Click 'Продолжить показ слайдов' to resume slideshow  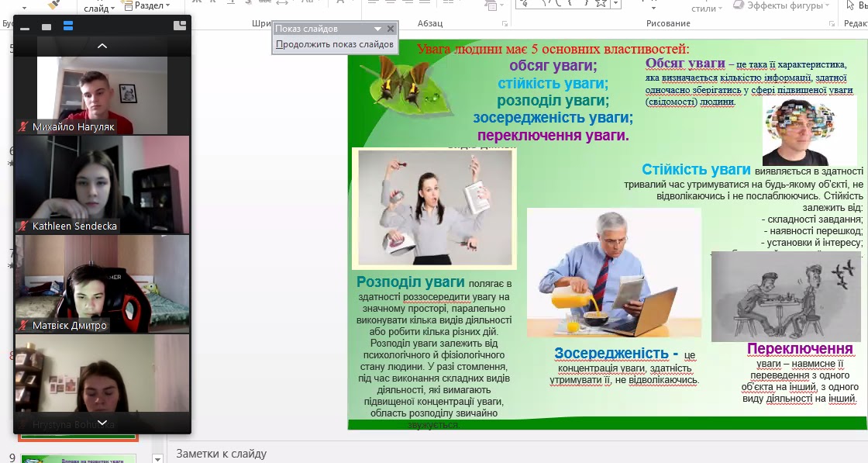334,44
